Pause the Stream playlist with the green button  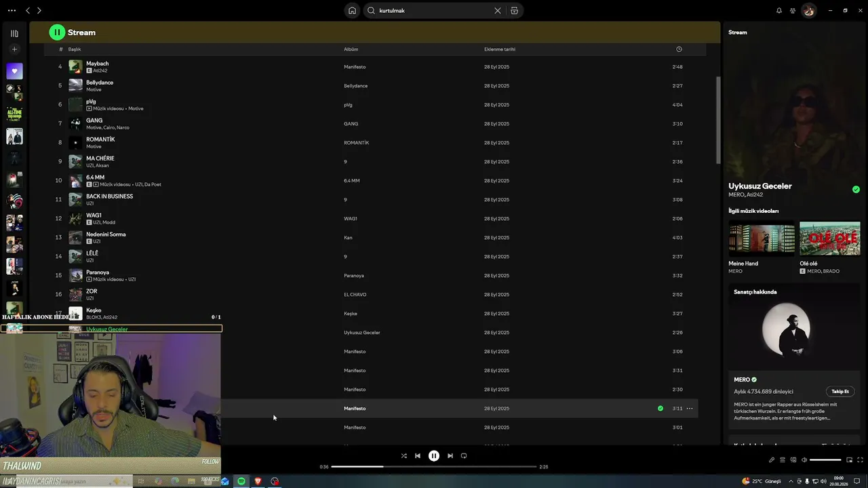coord(57,32)
